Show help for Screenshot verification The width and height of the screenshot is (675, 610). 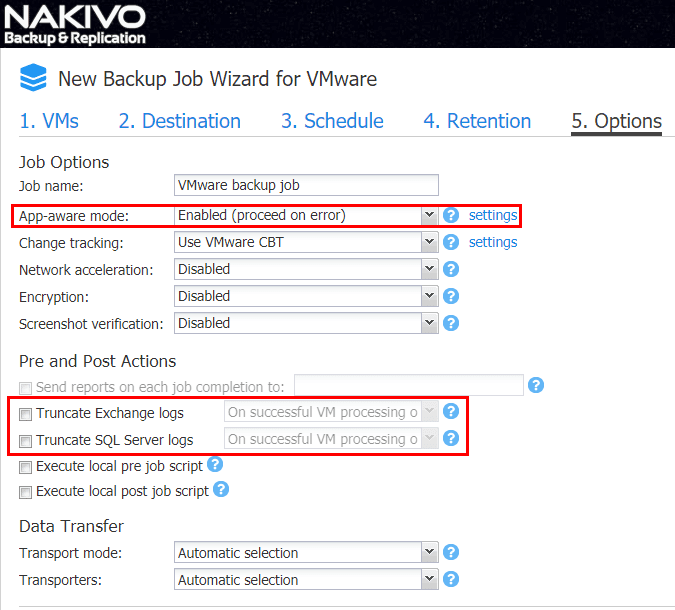point(451,323)
